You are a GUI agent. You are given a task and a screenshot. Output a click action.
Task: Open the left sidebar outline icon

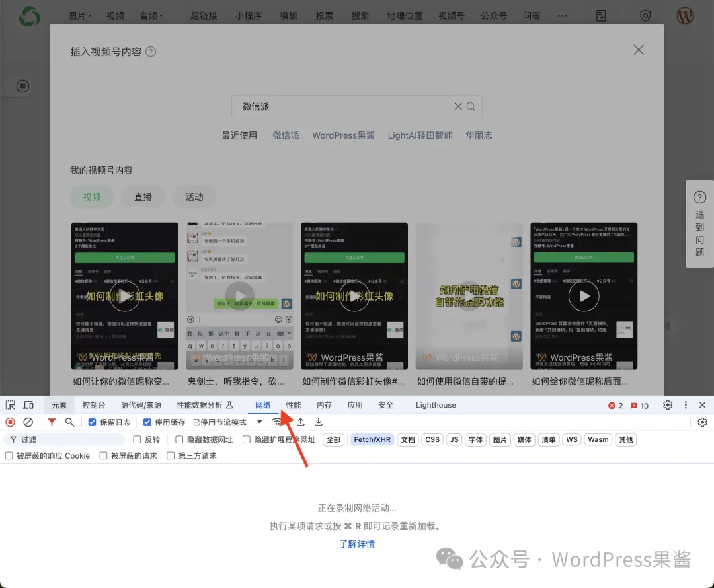(x=22, y=86)
